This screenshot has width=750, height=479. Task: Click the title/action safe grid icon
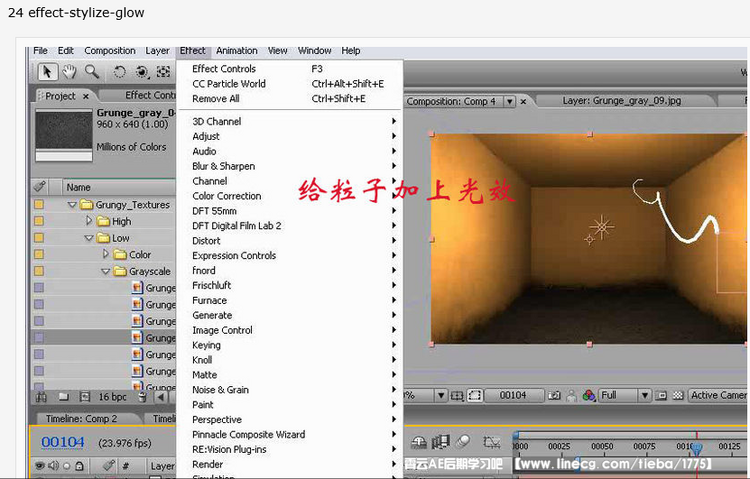click(457, 396)
